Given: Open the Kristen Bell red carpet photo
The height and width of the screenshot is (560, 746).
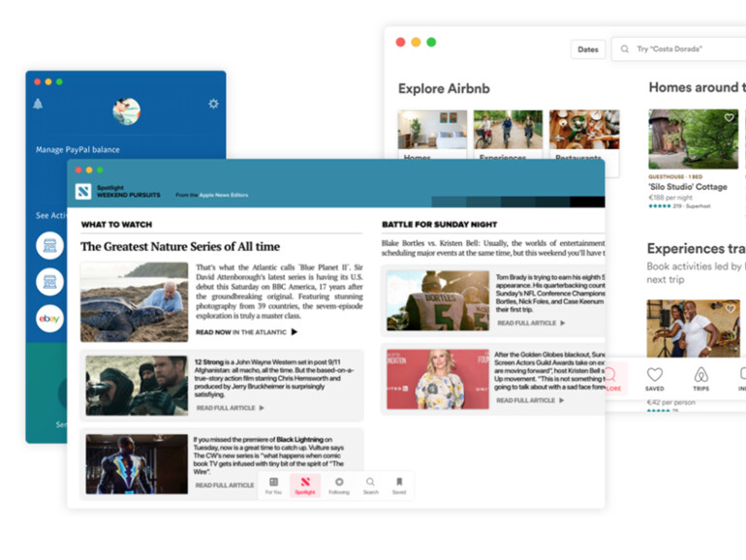Looking at the screenshot, I should 438,379.
